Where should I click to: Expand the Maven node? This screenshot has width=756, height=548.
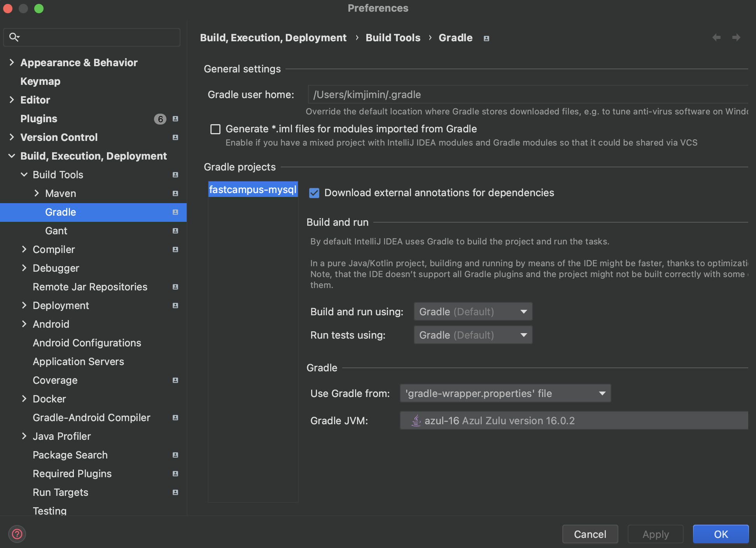(x=37, y=193)
